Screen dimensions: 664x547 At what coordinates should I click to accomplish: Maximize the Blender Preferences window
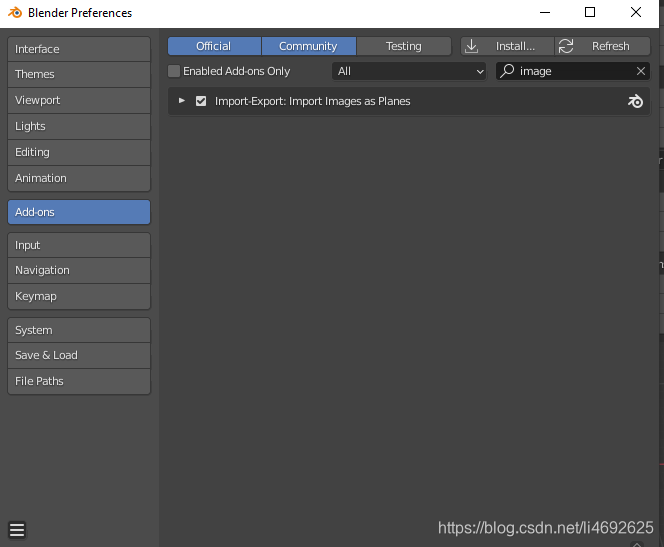[590, 12]
